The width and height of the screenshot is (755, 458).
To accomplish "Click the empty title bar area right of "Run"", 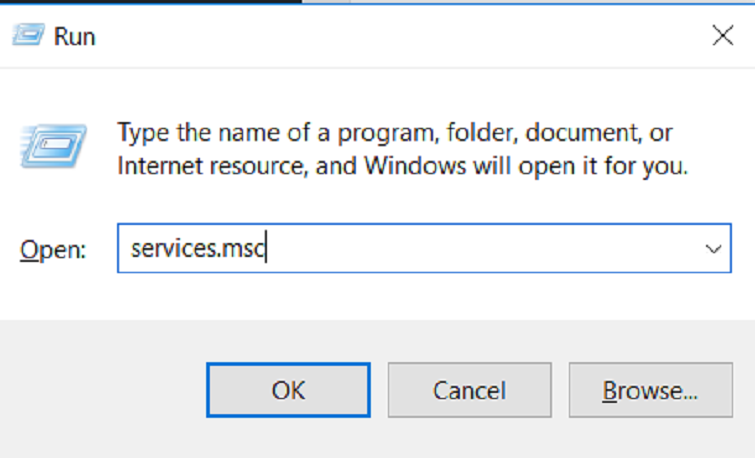I will 400,38.
